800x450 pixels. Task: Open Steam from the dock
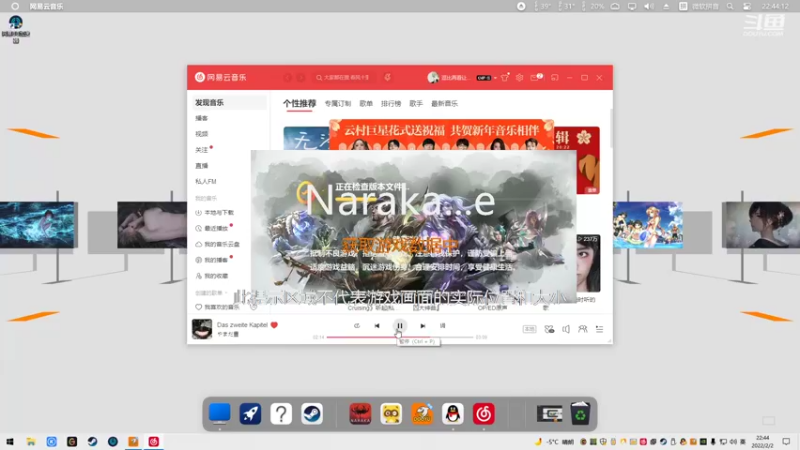point(312,413)
